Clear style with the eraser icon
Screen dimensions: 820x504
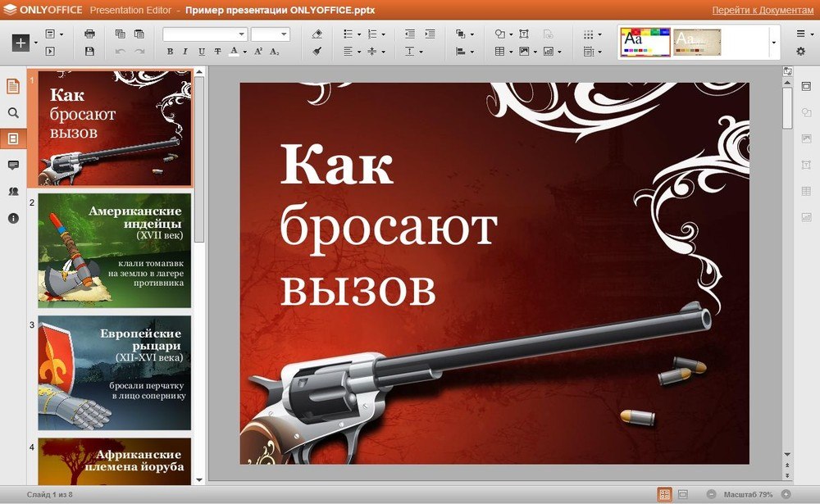pos(317,34)
